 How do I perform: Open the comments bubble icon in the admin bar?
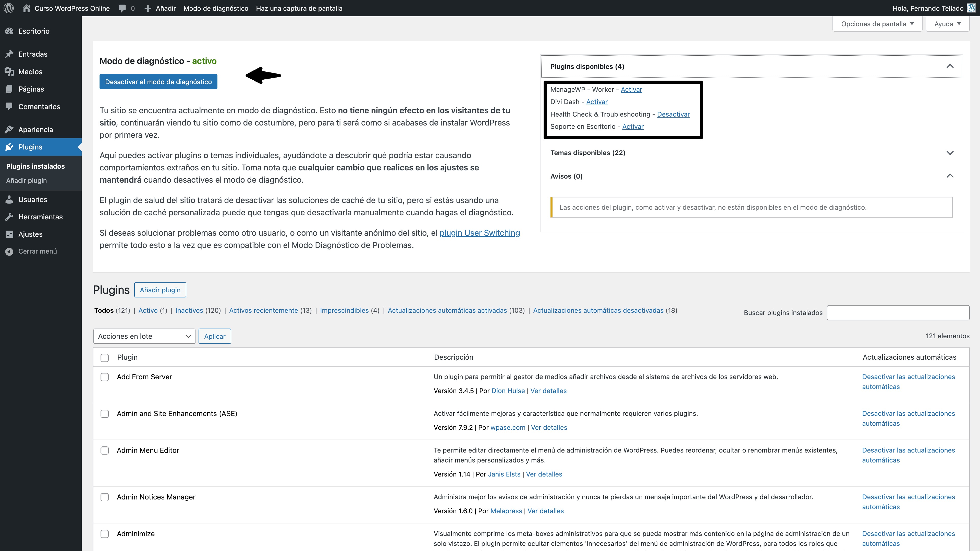pyautogui.click(x=122, y=8)
